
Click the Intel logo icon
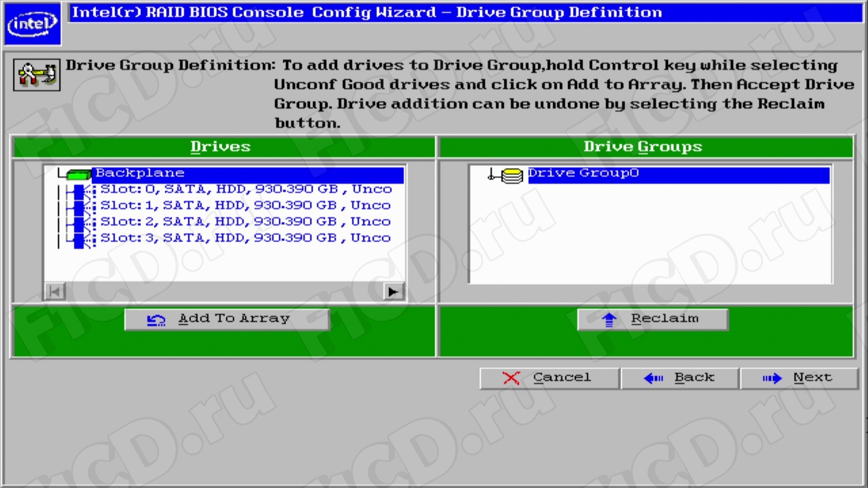(x=33, y=23)
